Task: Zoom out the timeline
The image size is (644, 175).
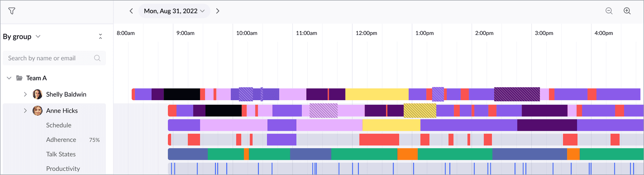Action: click(x=609, y=11)
